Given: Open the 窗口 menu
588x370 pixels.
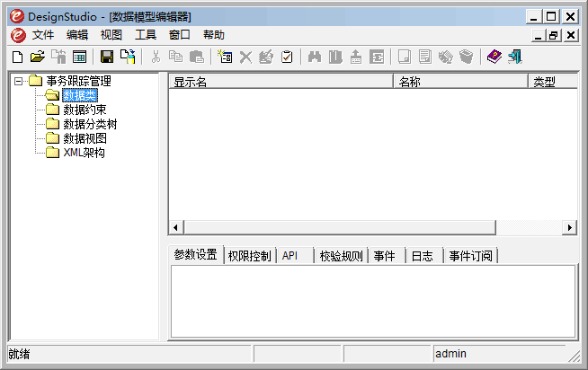Looking at the screenshot, I should click(x=180, y=35).
